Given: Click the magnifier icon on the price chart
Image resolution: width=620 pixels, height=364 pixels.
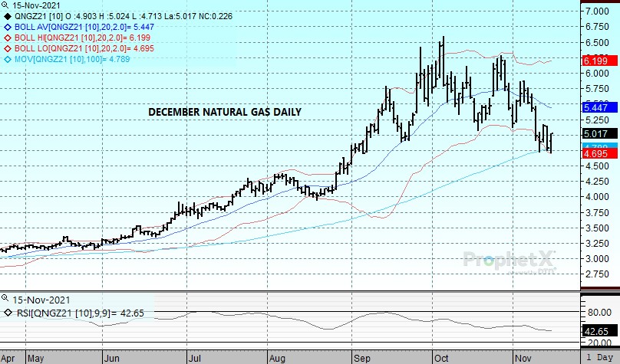Looking at the screenshot, I should pyautogui.click(x=5, y=5).
